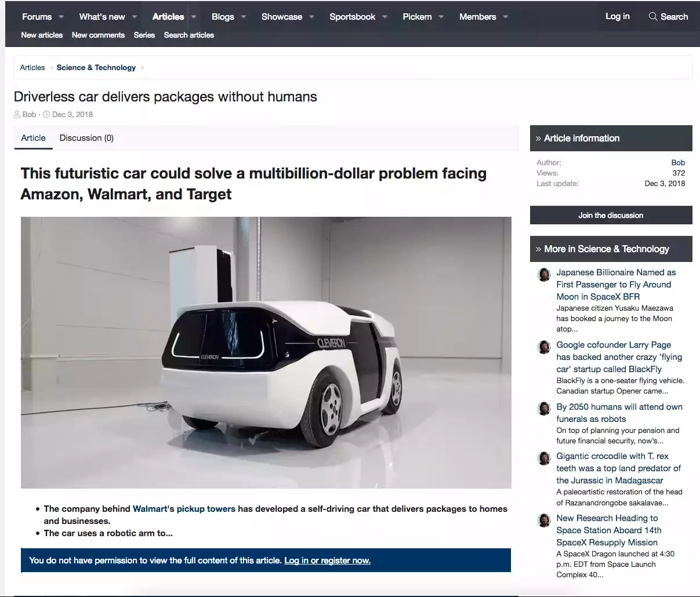Image resolution: width=700 pixels, height=597 pixels.
Task: Open the Pickem nav link
Action: pyautogui.click(x=417, y=17)
